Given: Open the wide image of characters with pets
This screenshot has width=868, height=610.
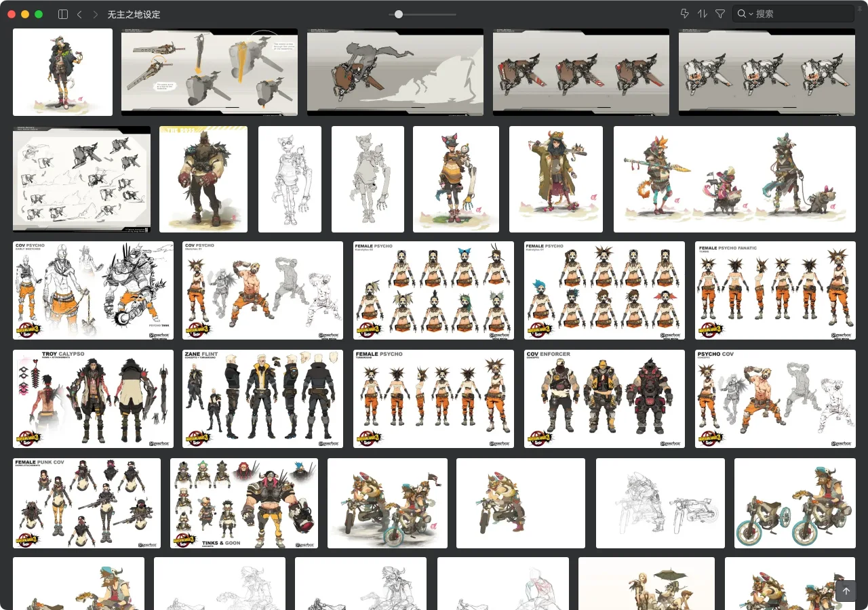Looking at the screenshot, I should click(x=734, y=179).
